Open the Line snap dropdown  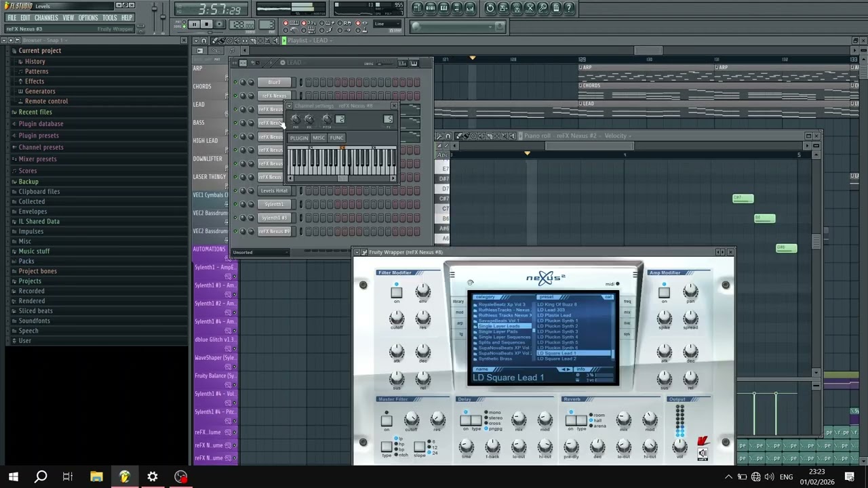(389, 24)
